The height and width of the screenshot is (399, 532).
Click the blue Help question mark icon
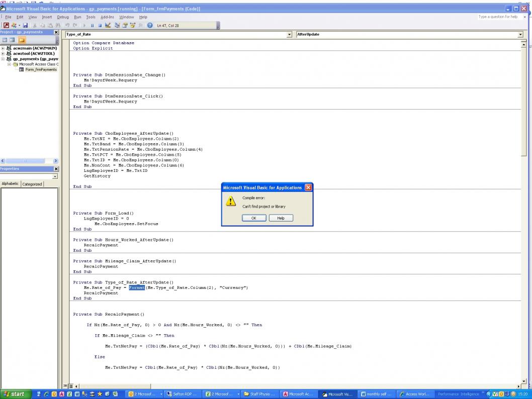point(150,26)
